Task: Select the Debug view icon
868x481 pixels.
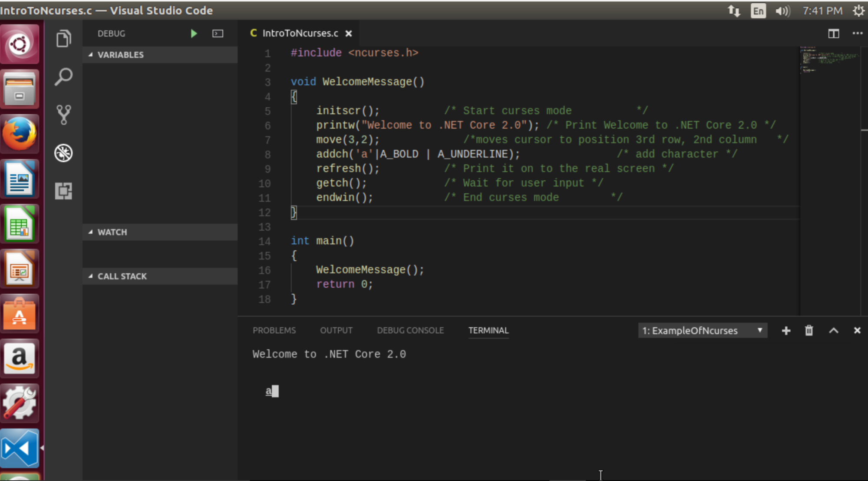Action: coord(63,153)
